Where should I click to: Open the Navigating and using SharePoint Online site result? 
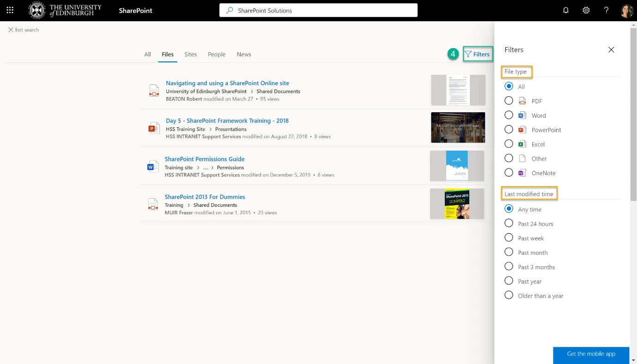[227, 83]
